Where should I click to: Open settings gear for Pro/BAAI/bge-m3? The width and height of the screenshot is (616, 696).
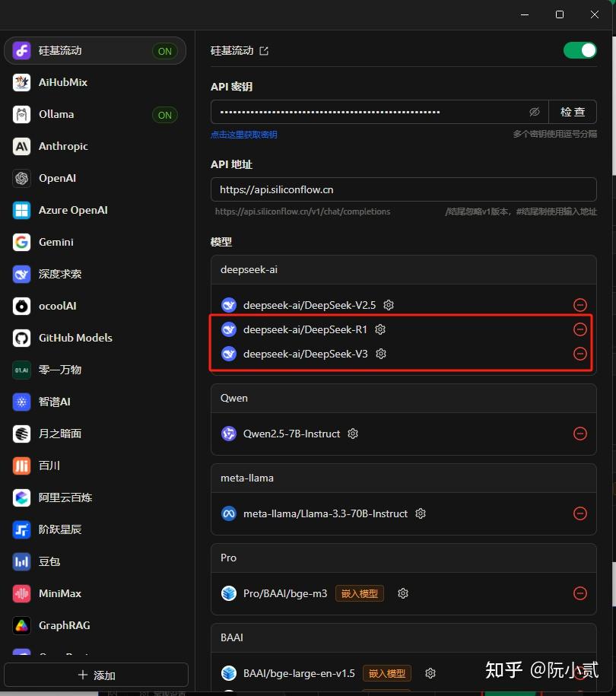403,593
